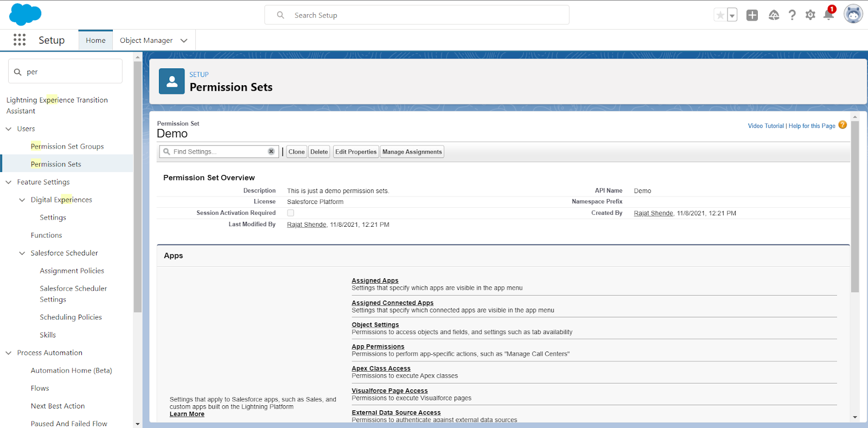Open the favorites list dropdown arrow
The height and width of the screenshot is (428, 868).
[732, 15]
